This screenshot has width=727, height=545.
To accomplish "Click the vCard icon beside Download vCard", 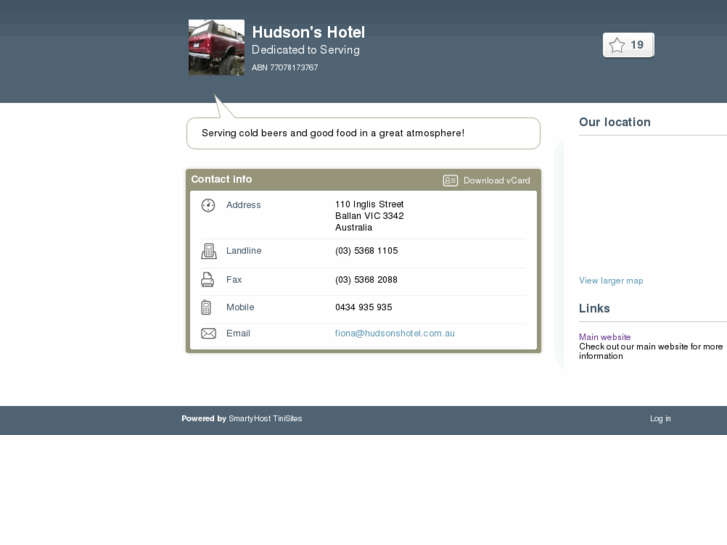I will (450, 180).
